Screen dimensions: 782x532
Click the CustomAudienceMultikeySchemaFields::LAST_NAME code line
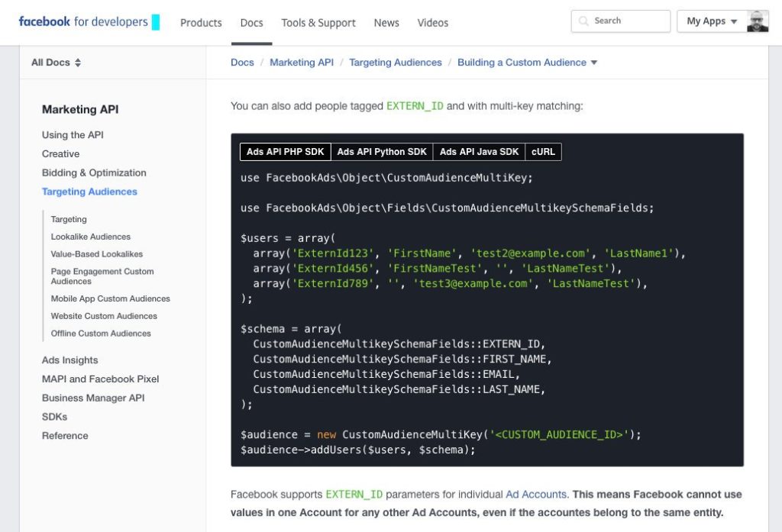coord(399,389)
